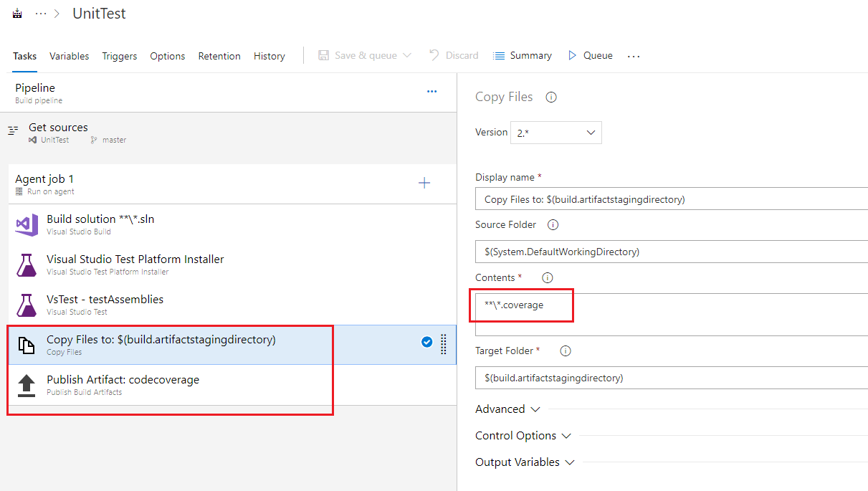Image resolution: width=868 pixels, height=491 pixels.
Task: Expand the Output Variables section
Action: pos(525,462)
